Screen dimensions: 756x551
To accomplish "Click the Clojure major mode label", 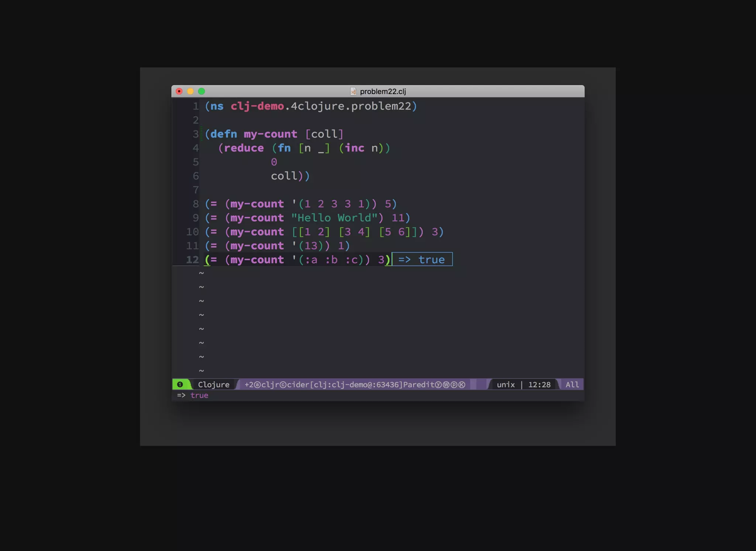I will [x=213, y=385].
